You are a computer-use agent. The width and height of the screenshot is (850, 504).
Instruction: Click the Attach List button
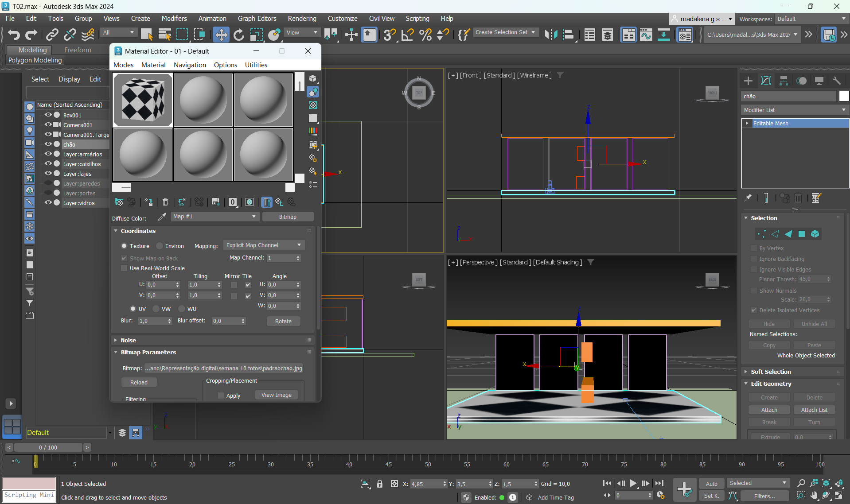tap(814, 410)
